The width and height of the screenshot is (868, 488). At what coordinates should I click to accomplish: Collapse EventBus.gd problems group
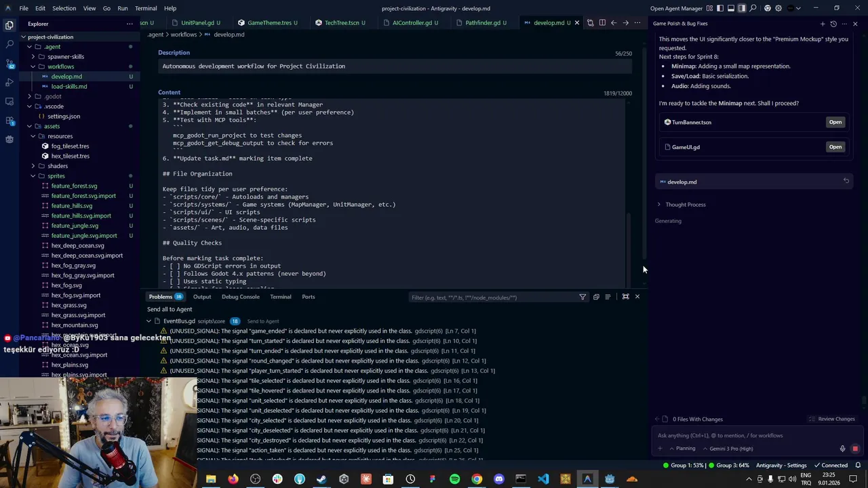149,321
